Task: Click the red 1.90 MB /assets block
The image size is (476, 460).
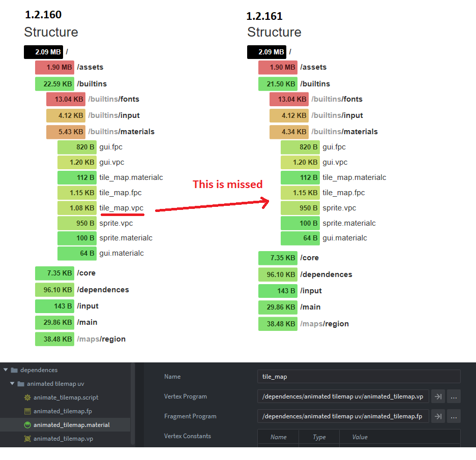Action: pos(54,67)
